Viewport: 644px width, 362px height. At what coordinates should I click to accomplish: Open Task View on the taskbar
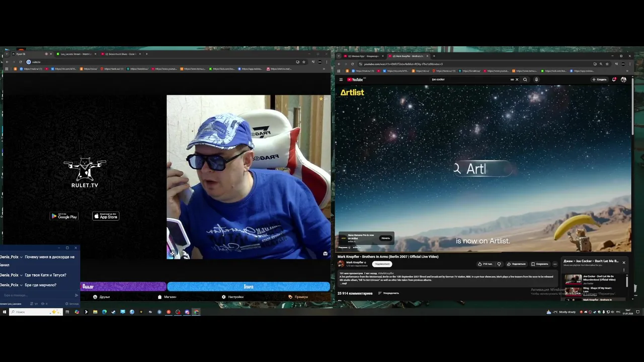[x=67, y=312]
